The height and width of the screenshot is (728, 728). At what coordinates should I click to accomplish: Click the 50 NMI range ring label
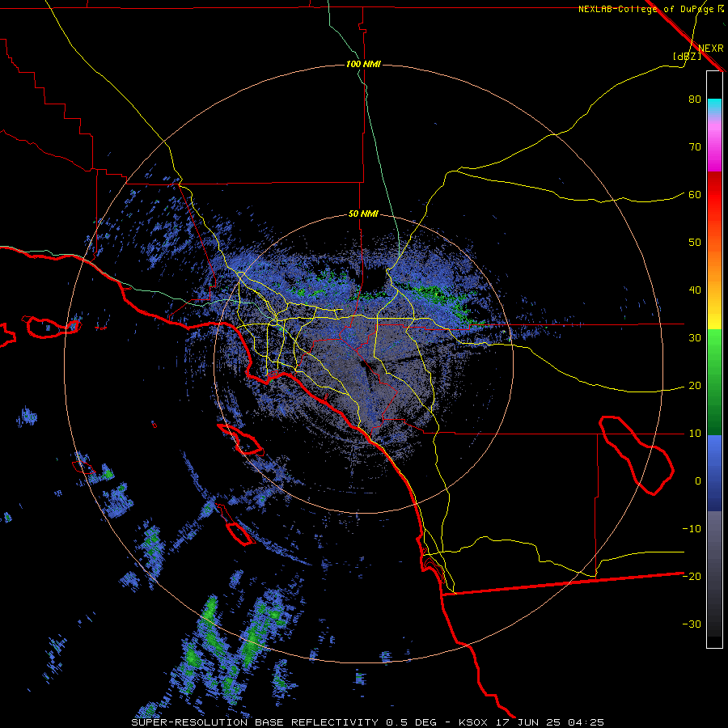tap(363, 214)
